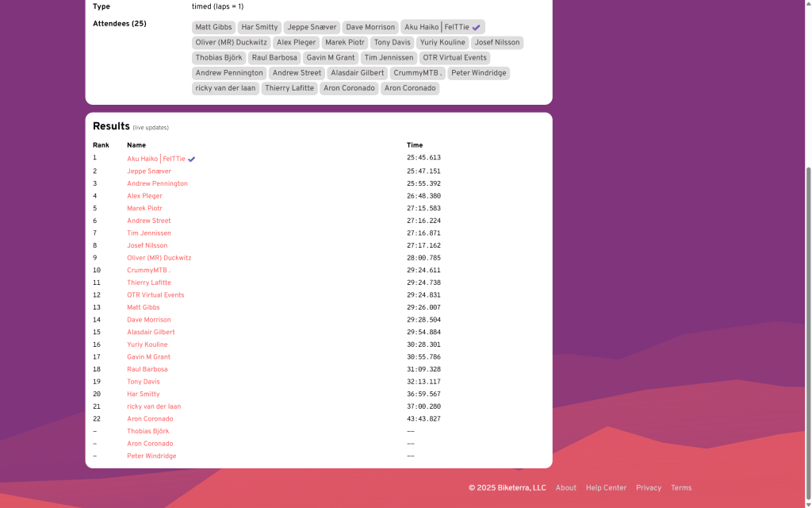Open Help Center from footer

(606, 488)
